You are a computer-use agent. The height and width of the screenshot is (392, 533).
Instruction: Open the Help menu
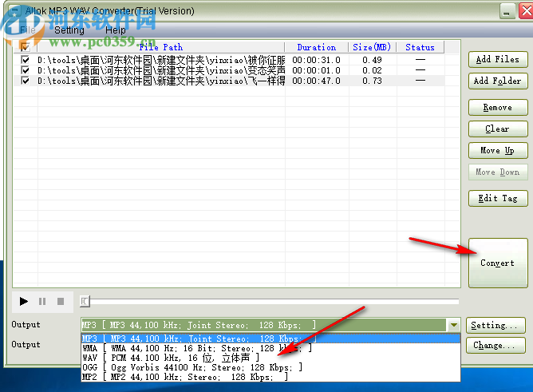tap(115, 30)
